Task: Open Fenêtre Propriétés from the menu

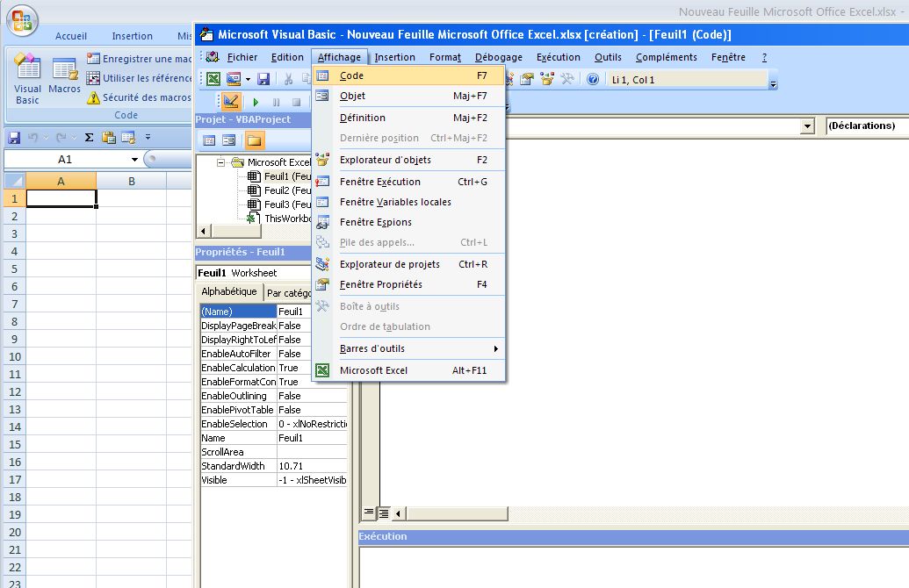Action: 409,284
